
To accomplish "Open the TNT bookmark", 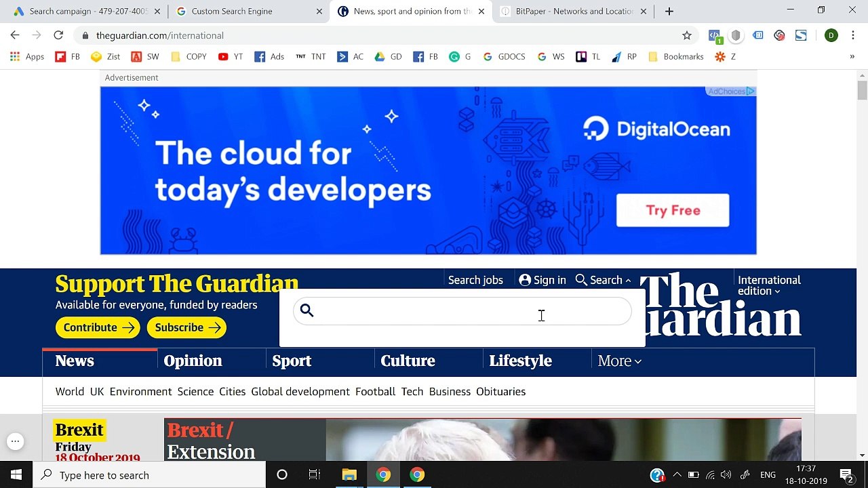I will (311, 57).
